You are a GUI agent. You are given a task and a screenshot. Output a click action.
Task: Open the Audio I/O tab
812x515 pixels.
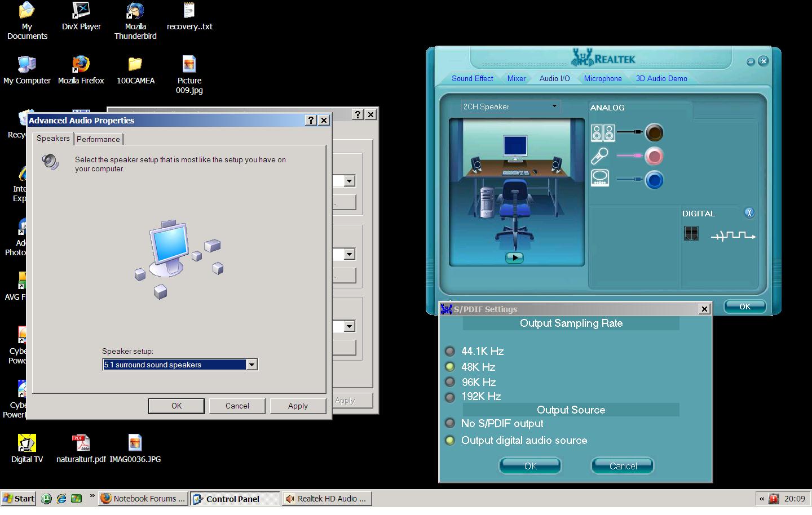point(554,78)
